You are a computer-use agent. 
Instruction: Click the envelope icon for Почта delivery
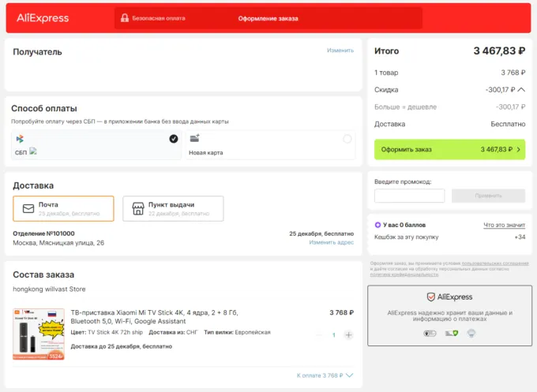(28, 209)
